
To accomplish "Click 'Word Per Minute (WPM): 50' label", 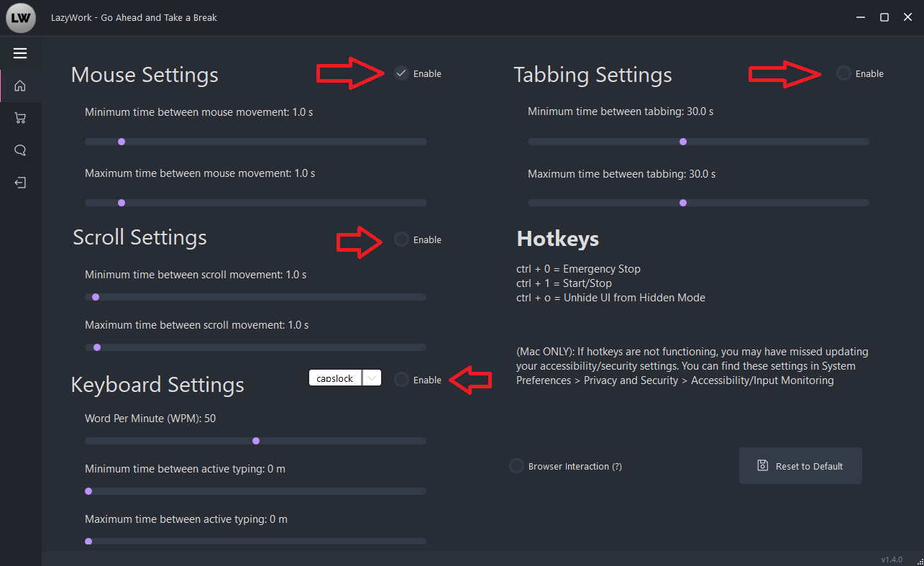I will (150, 419).
